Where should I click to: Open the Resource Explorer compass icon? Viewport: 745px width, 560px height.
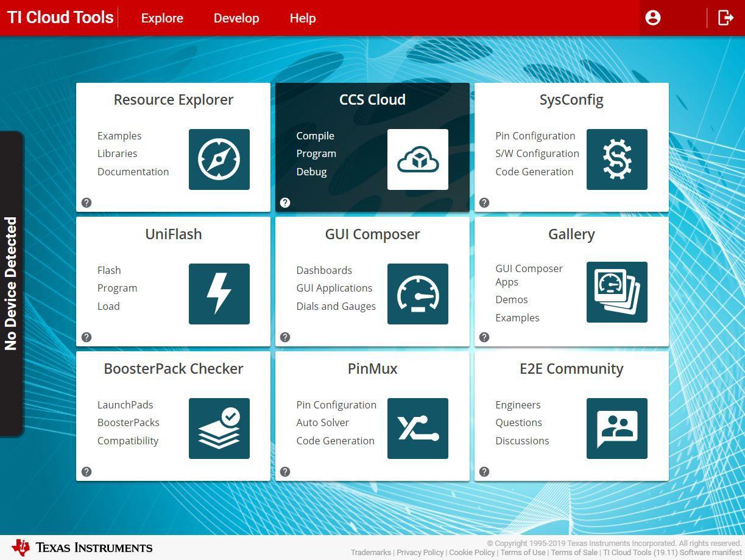[x=219, y=159]
